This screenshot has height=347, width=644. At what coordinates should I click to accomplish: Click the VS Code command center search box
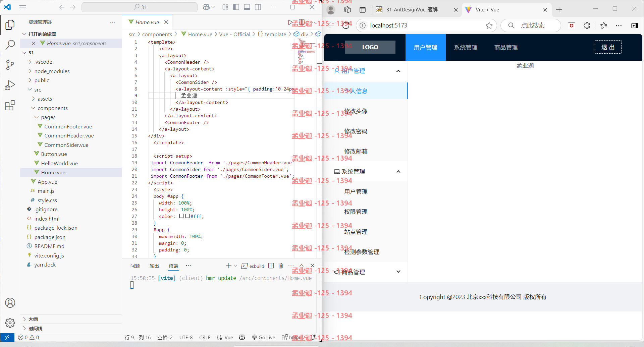140,7
